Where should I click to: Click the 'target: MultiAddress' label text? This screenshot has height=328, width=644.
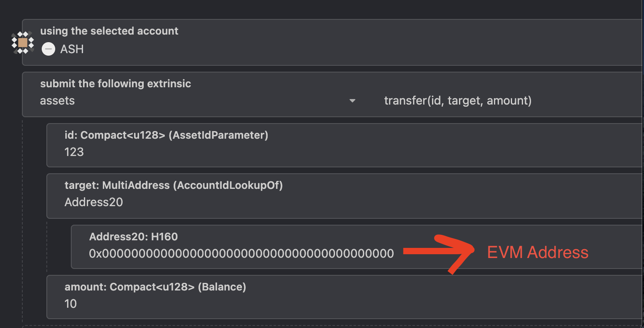[x=117, y=186]
